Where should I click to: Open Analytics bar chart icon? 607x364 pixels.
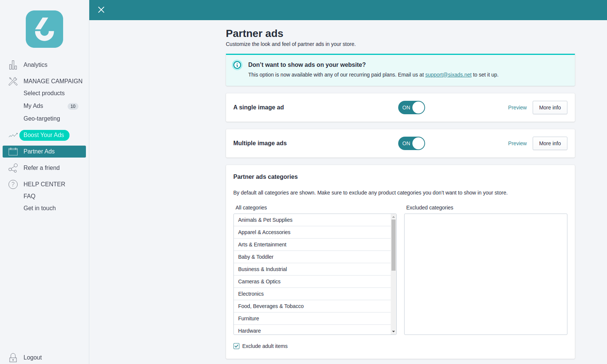click(x=13, y=65)
